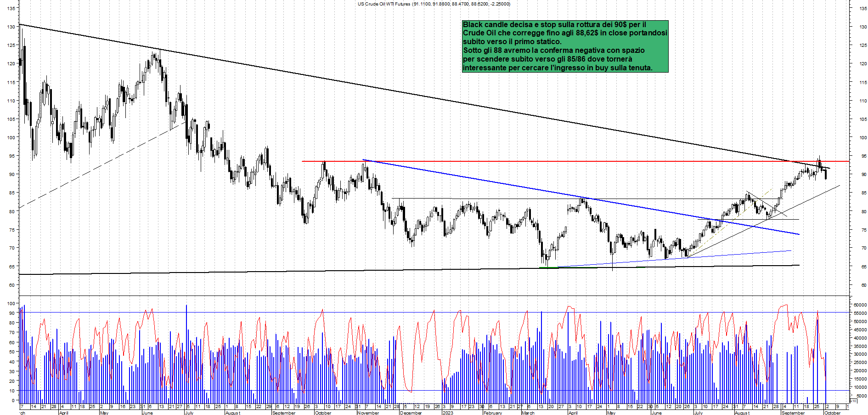Click the 50 label on oscillator left scale
The height and width of the screenshot is (415, 868).
[12, 352]
